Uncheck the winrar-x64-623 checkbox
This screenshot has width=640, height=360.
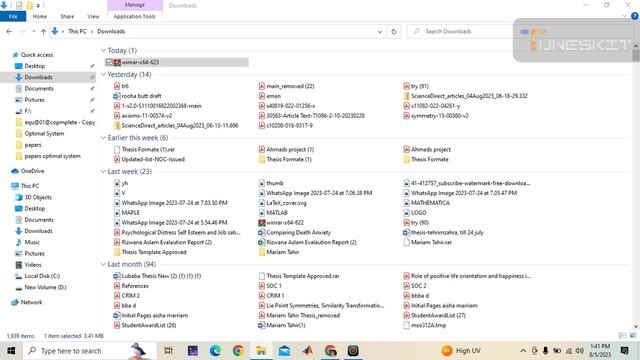pos(109,62)
